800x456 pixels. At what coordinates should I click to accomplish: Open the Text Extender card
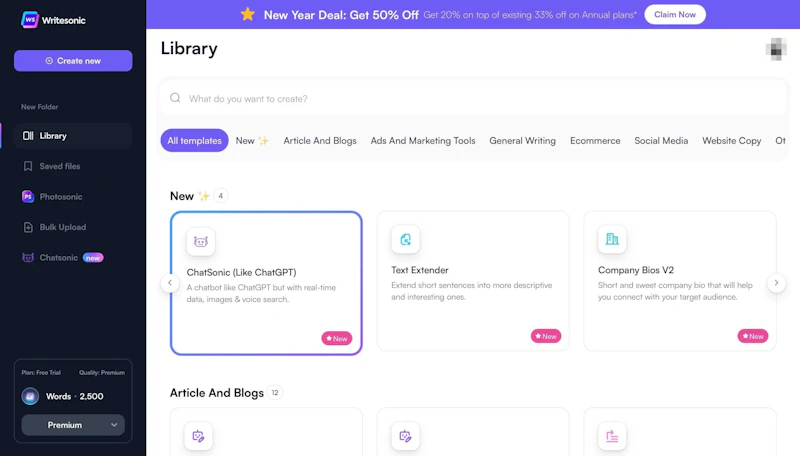click(473, 281)
